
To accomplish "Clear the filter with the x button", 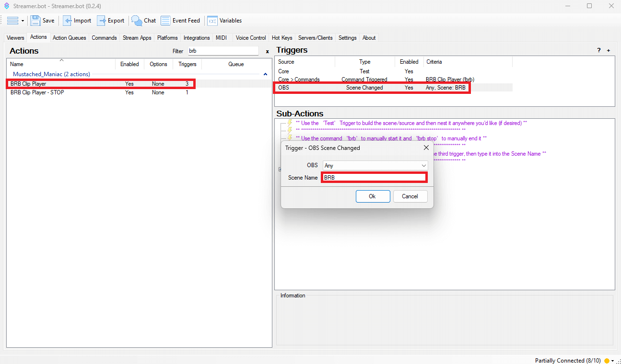I will 267,51.
